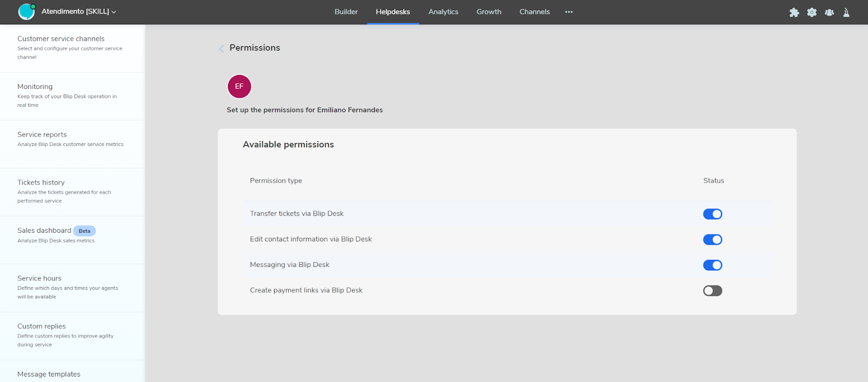Disable Transfer tickets via Blip Desk
This screenshot has height=382, width=868.
(x=712, y=214)
